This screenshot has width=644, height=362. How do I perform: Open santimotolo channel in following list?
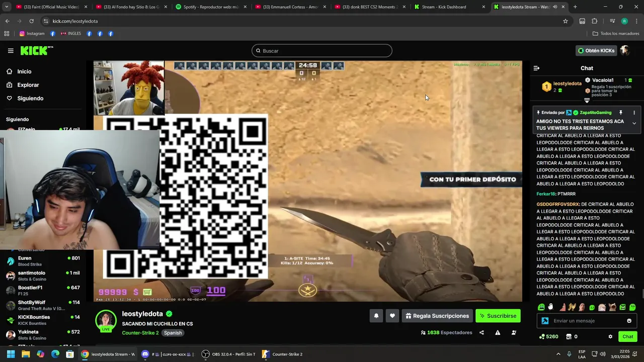tap(43, 276)
